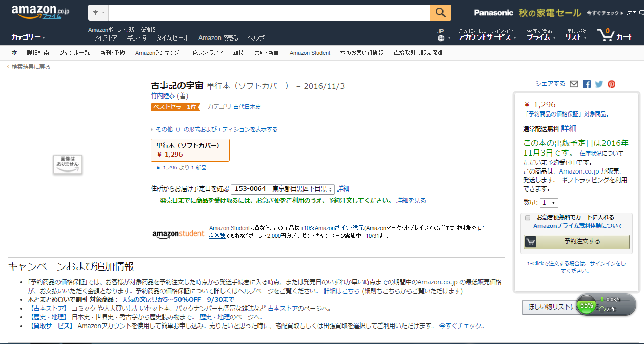
Task: Click 古代日本史 category link
Action: [x=247, y=107]
